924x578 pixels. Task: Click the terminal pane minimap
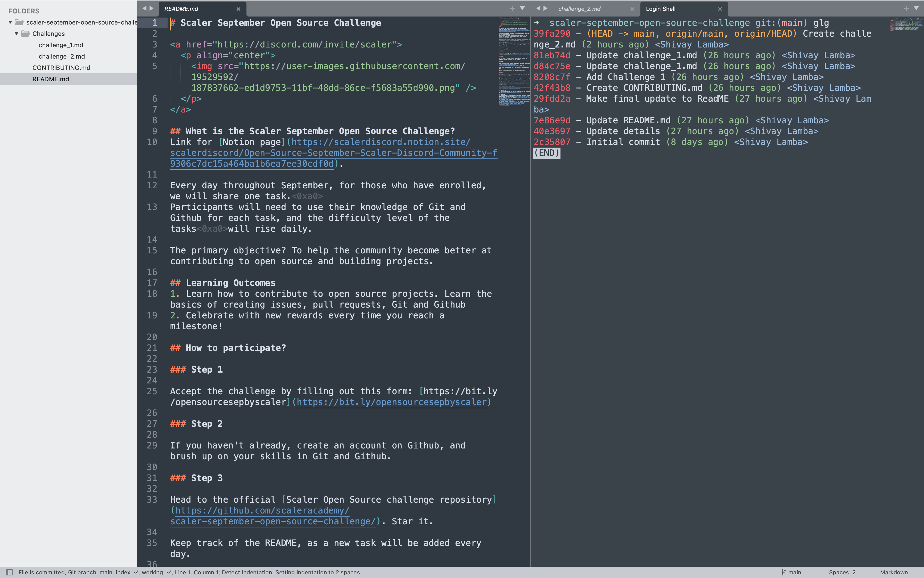pyautogui.click(x=906, y=24)
